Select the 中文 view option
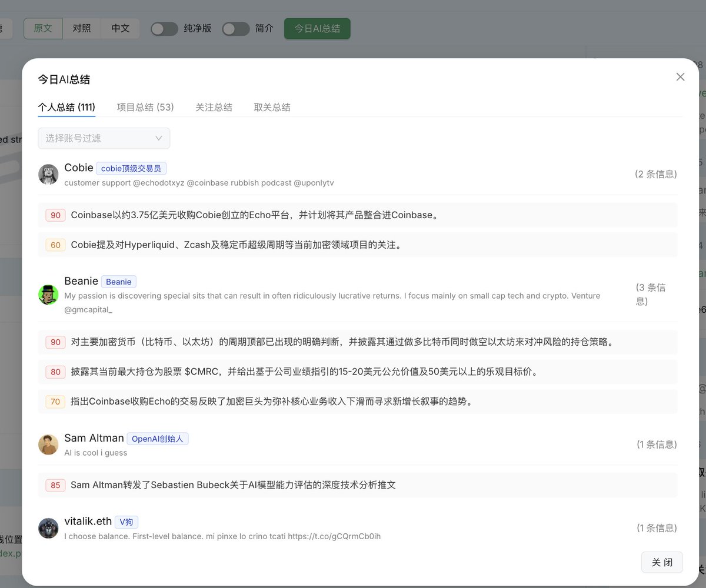 pyautogui.click(x=121, y=28)
